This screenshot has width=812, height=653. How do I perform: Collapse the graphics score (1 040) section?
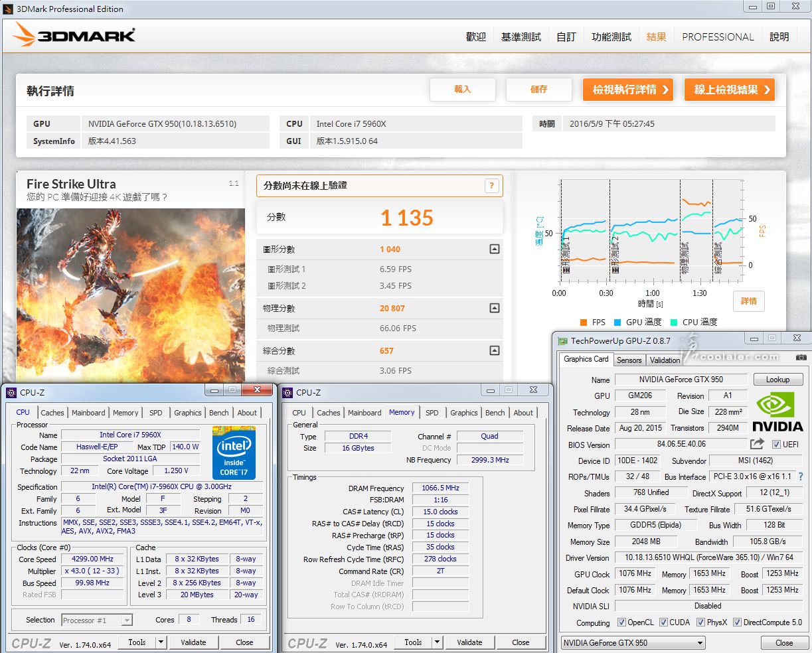click(x=494, y=250)
